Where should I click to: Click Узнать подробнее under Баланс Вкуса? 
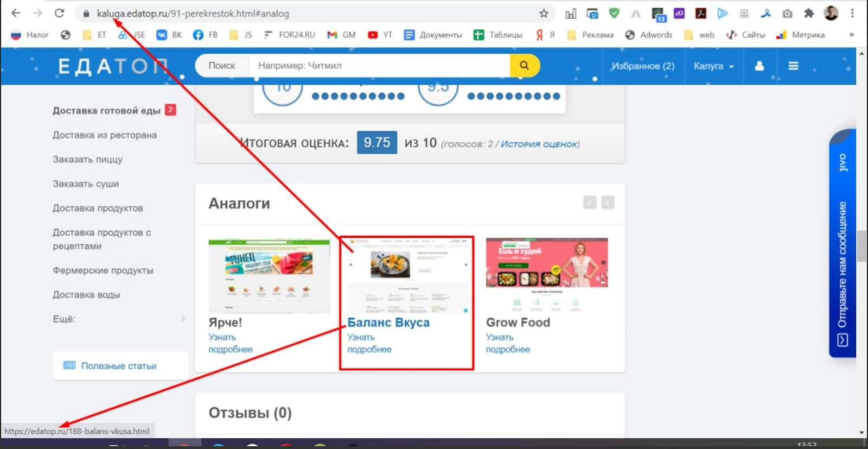pos(369,344)
